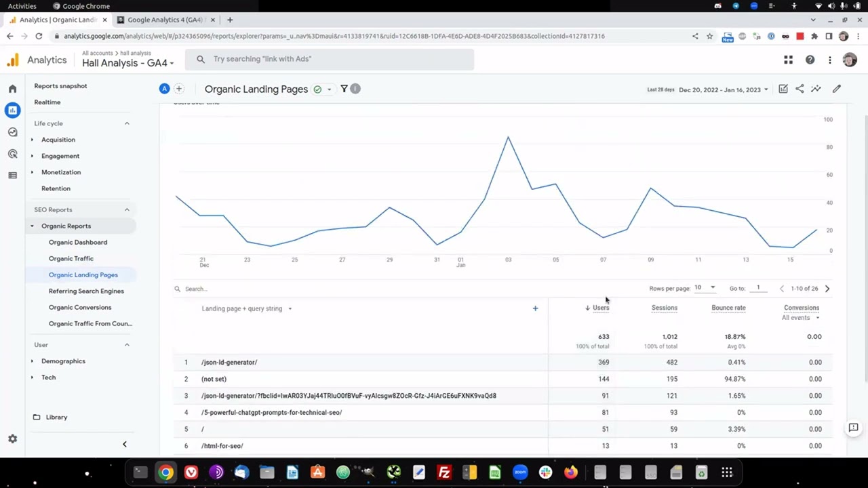
Task: Reload the page in Chrome
Action: [39, 36]
